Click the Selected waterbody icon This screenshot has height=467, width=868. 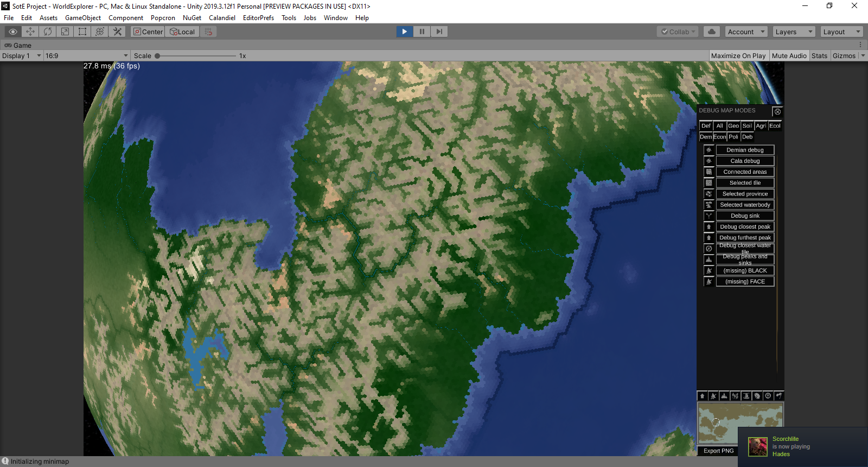coord(709,205)
